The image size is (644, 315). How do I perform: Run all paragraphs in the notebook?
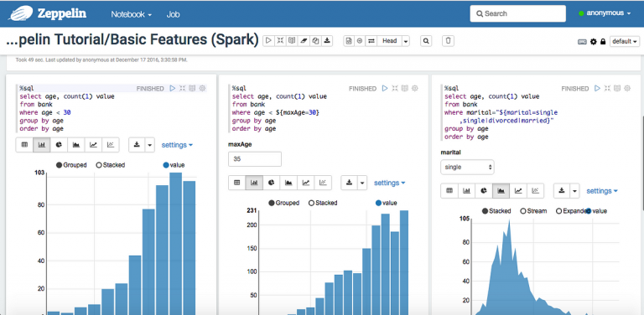[268, 40]
